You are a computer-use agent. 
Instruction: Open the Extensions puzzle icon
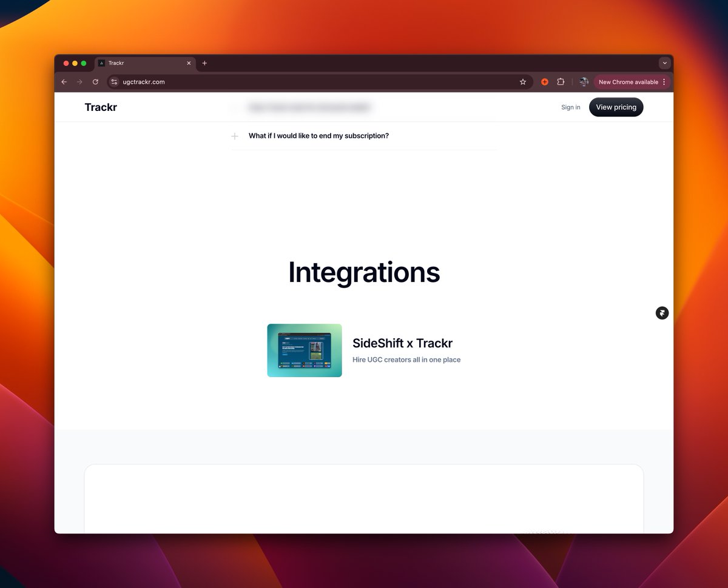click(x=561, y=82)
